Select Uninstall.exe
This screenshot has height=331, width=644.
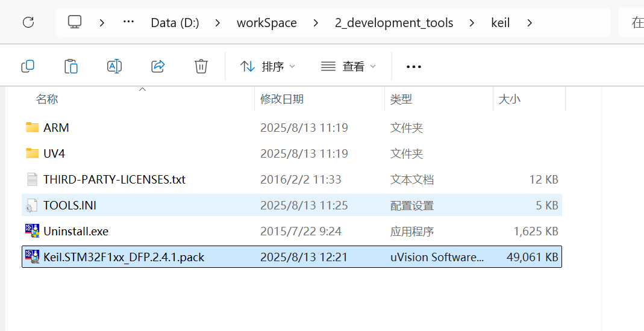click(x=292, y=231)
